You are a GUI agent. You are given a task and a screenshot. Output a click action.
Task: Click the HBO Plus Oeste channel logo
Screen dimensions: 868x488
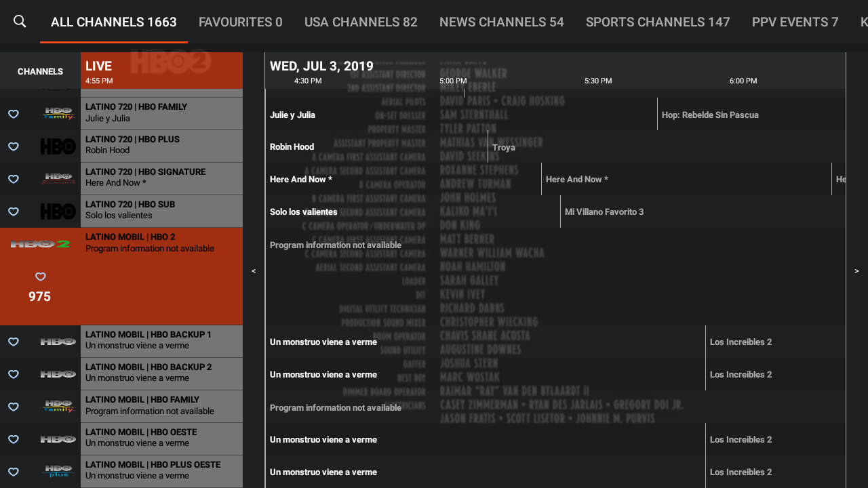click(58, 471)
